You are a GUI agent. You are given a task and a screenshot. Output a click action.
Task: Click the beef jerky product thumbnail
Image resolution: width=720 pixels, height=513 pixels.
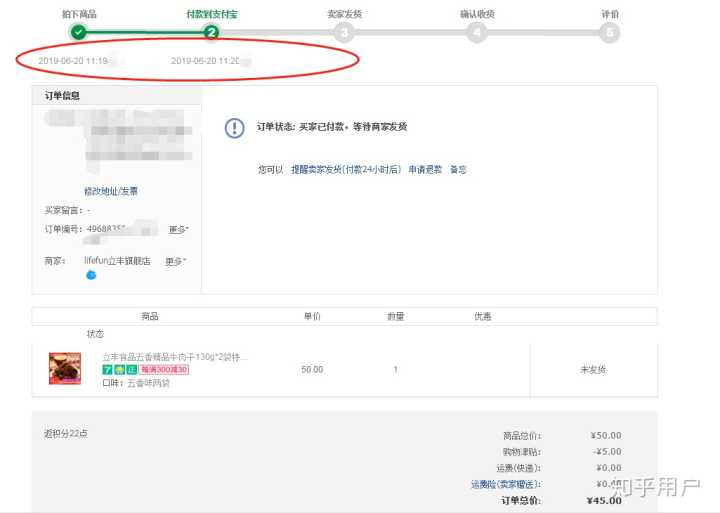[x=65, y=368]
